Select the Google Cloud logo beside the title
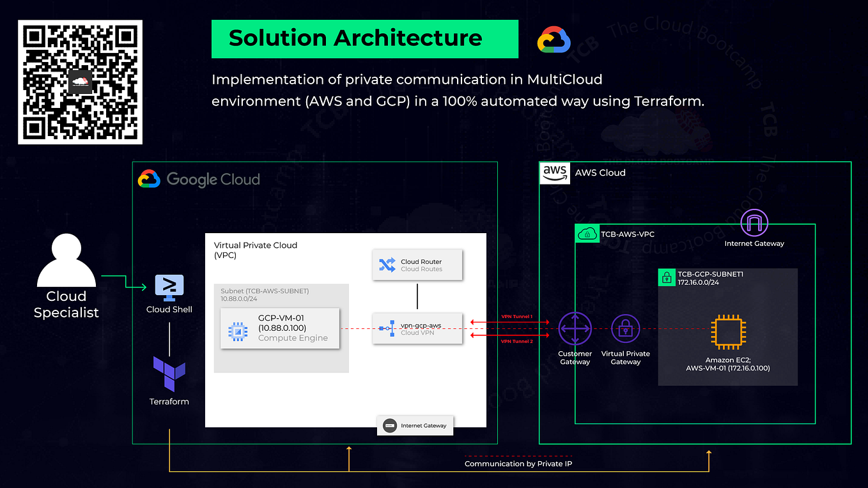 tap(552, 39)
